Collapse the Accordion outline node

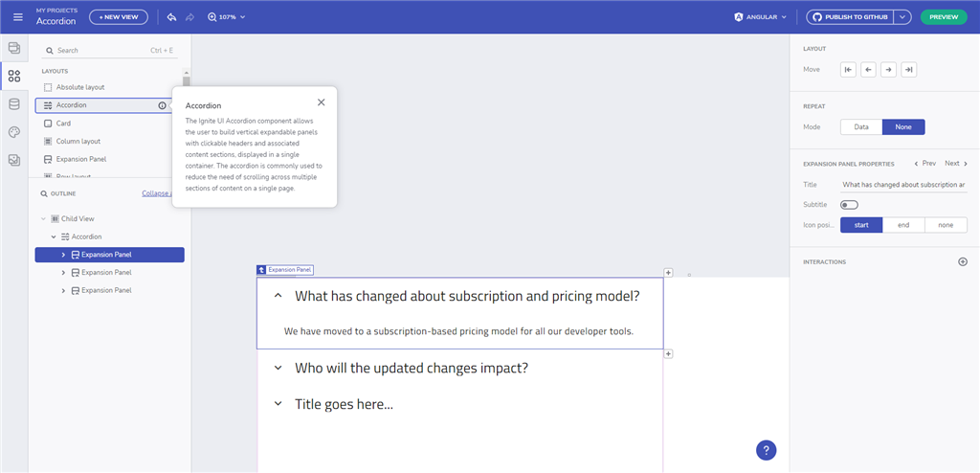point(54,236)
